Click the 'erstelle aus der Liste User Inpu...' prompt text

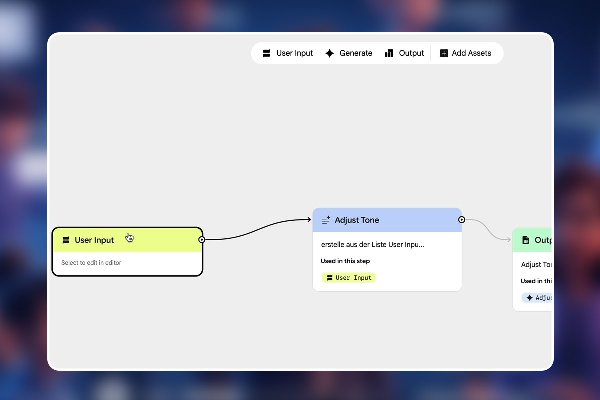372,244
